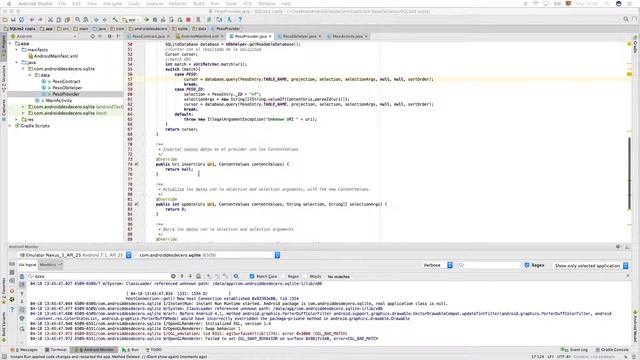Toggle the Words checkbox in find bar
The height and width of the screenshot is (360, 640).
306,276
